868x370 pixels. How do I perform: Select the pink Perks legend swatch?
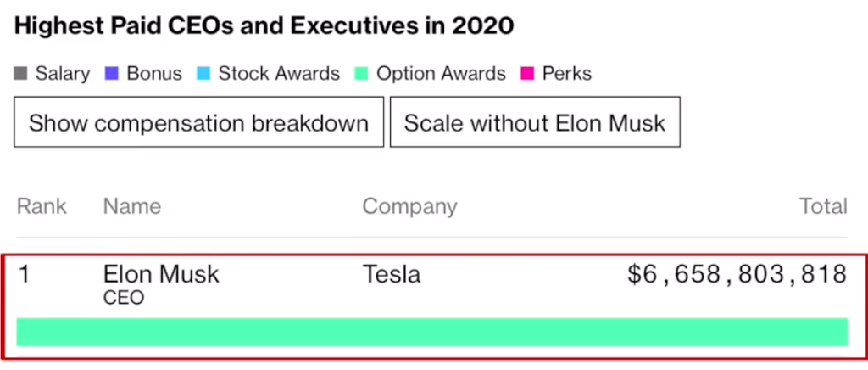click(527, 74)
